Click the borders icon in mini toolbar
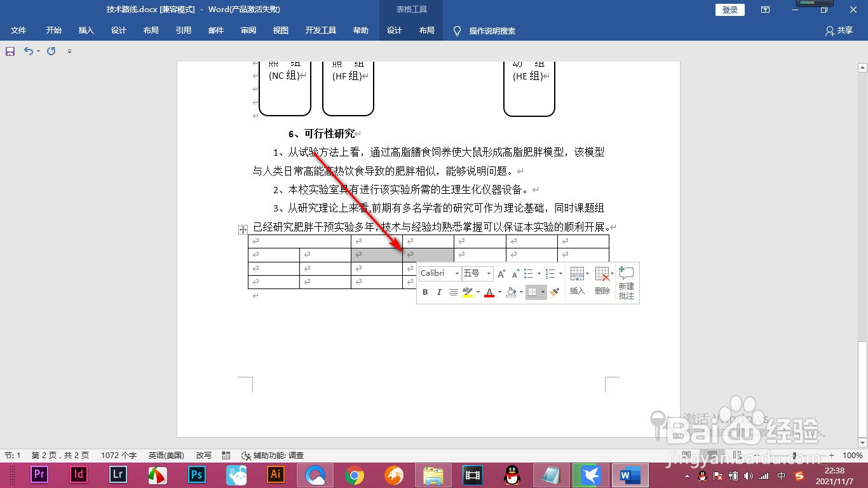This screenshot has height=488, width=868. 532,292
